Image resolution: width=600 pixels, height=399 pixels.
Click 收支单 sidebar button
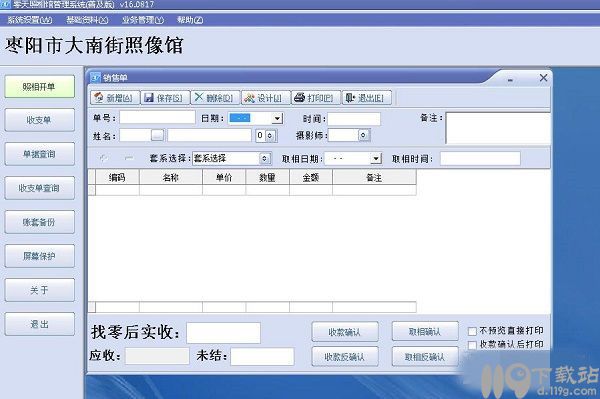pyautogui.click(x=39, y=120)
